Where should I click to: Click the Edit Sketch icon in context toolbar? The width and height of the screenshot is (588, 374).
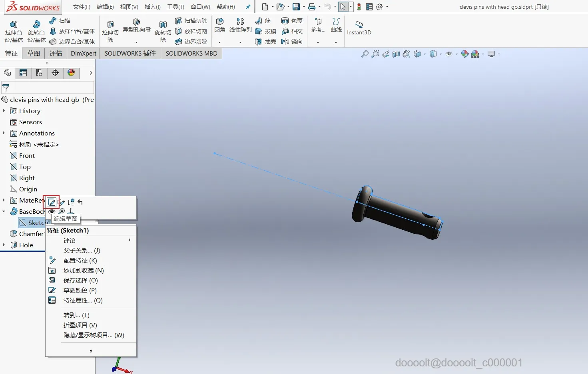52,202
